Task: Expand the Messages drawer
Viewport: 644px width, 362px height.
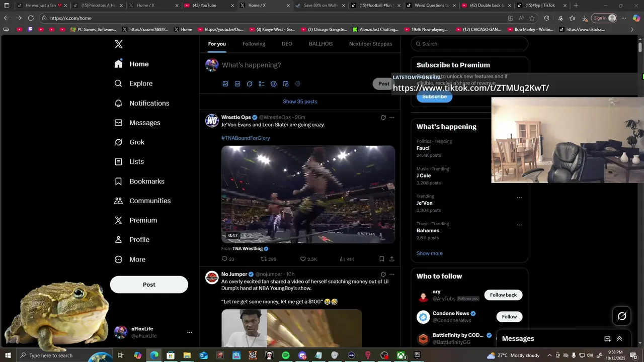Action: click(619, 339)
